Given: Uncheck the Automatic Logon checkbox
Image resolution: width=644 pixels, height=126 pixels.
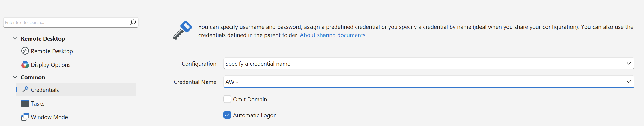Looking at the screenshot, I should click(x=227, y=115).
